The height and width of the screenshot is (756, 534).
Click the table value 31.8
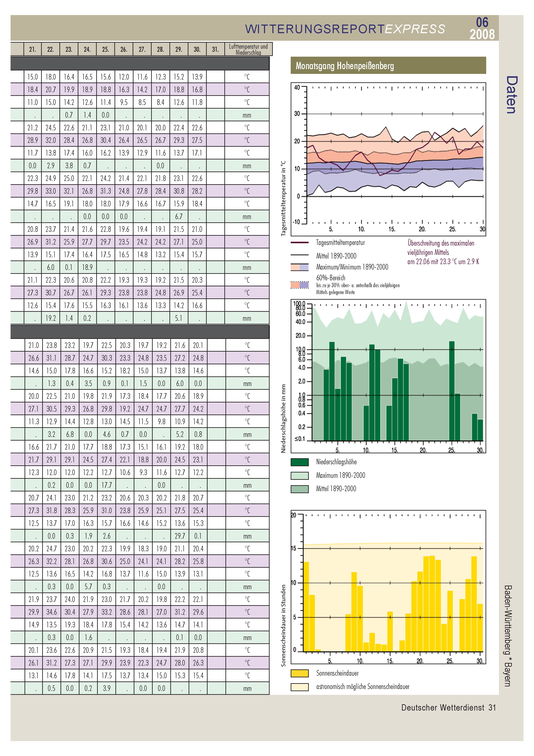[x=52, y=511]
